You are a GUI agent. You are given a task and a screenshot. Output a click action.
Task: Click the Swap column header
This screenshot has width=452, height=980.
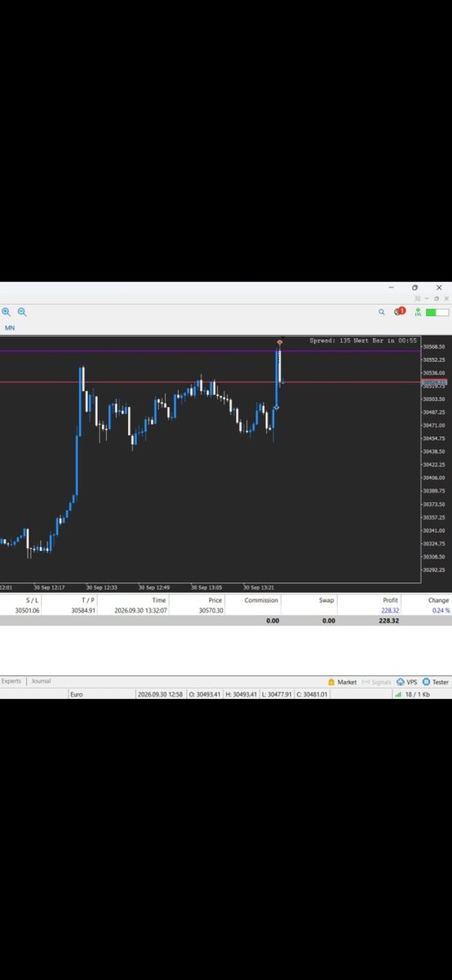pyautogui.click(x=326, y=600)
